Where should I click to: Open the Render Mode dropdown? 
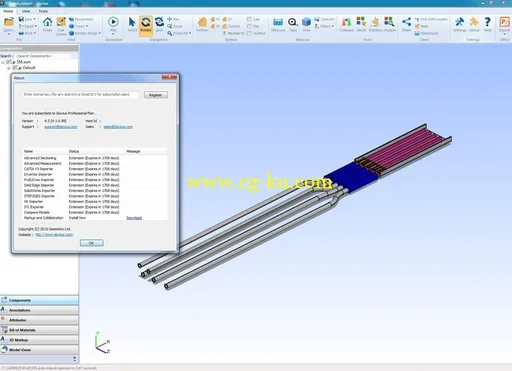click(85, 33)
